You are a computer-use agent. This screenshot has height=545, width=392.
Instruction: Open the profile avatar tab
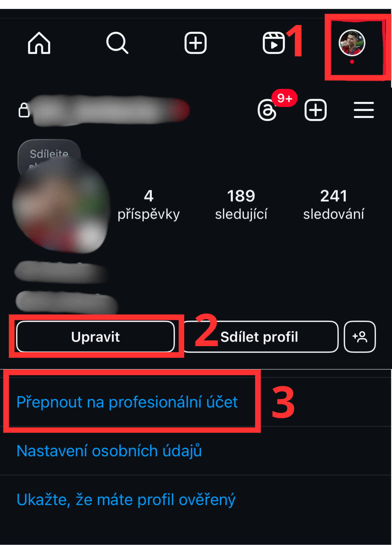tap(352, 43)
